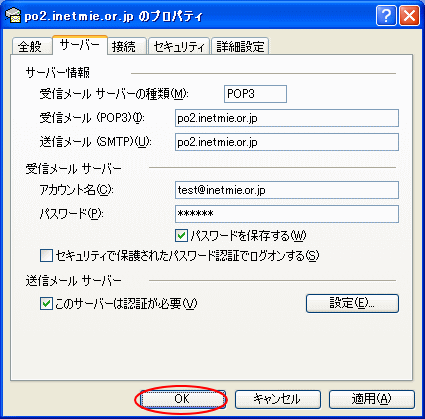The width and height of the screenshot is (425, 419).
Task: Click the キャンセル button
Action: point(278,399)
